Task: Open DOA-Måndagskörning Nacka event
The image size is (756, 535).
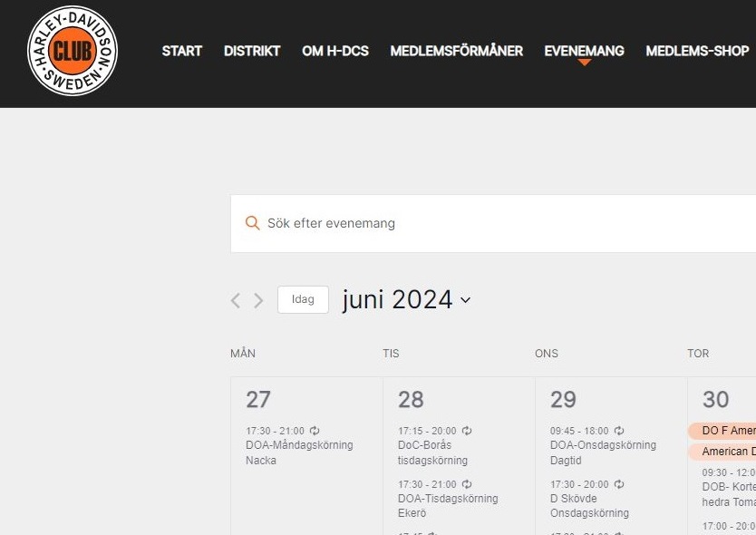Action: (299, 452)
